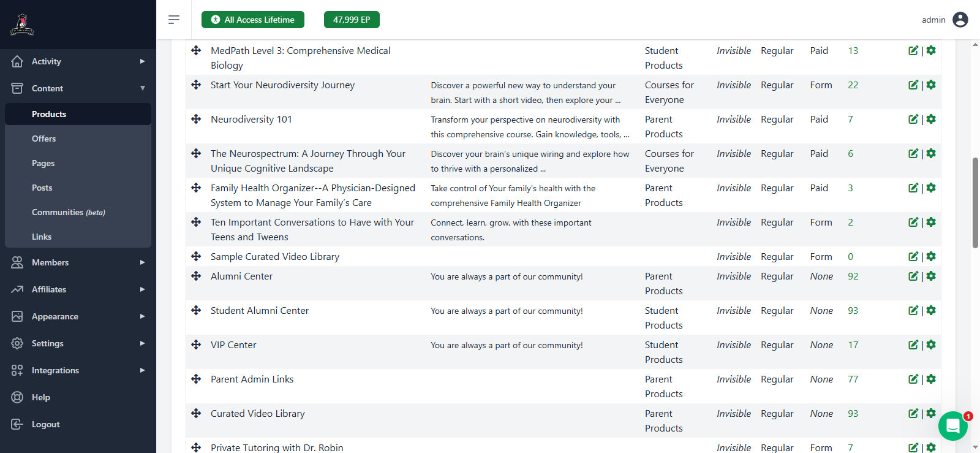Click the site logo in the sidebar
Viewport: 980px width, 453px height.
point(22,25)
